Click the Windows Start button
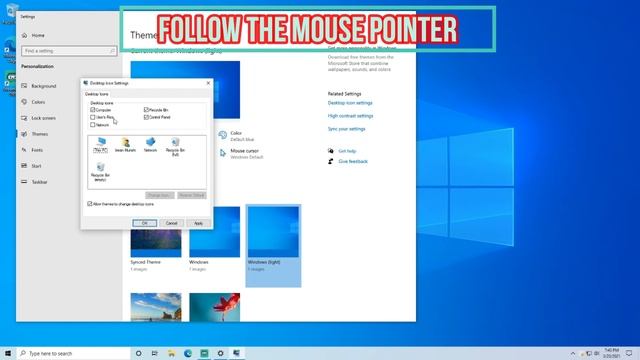640x360 pixels. (8, 353)
